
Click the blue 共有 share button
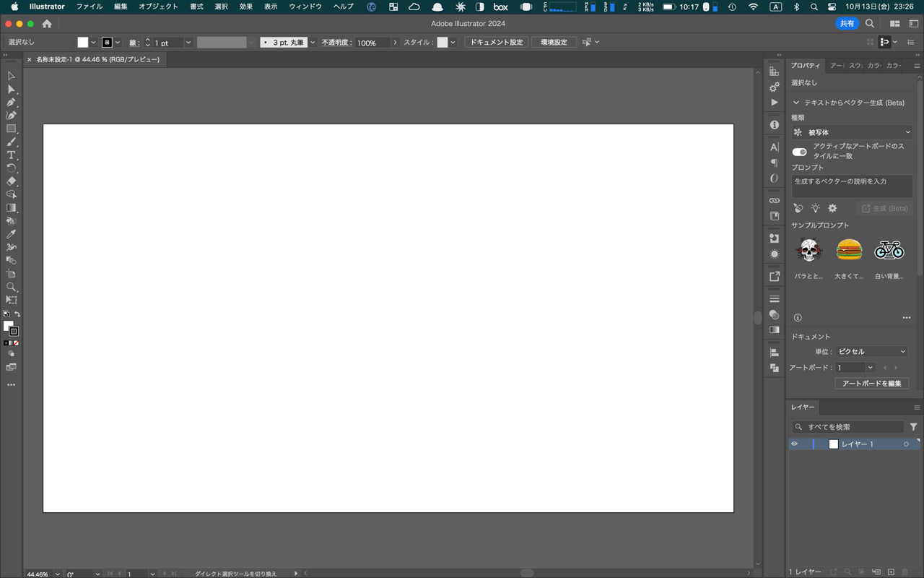[847, 24]
